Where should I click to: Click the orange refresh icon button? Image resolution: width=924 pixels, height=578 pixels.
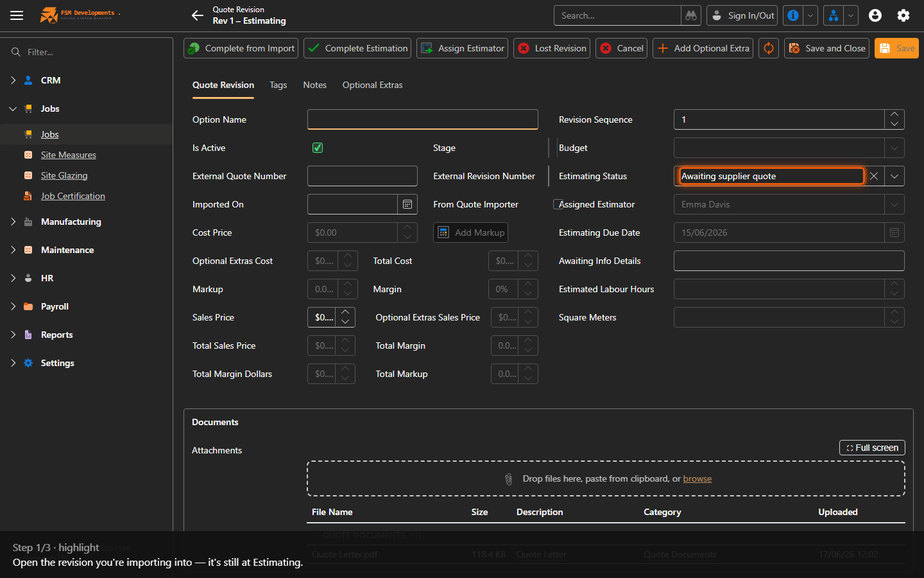coord(769,48)
